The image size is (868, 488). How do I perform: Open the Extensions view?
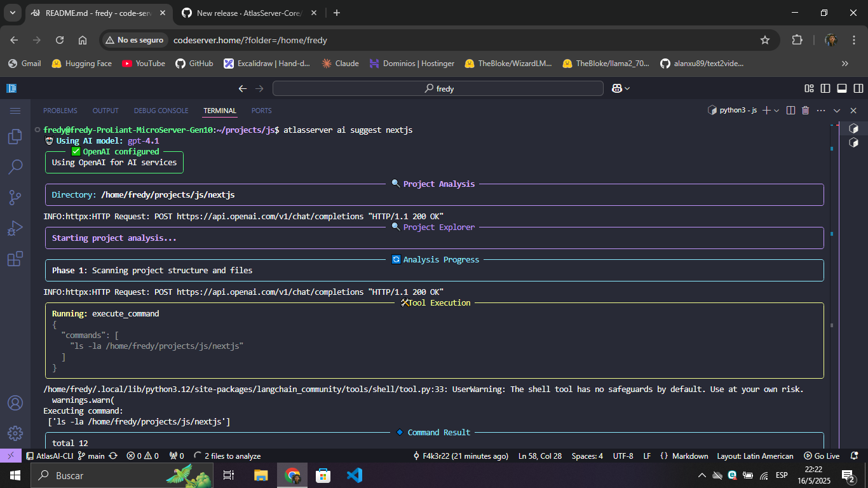point(15,259)
